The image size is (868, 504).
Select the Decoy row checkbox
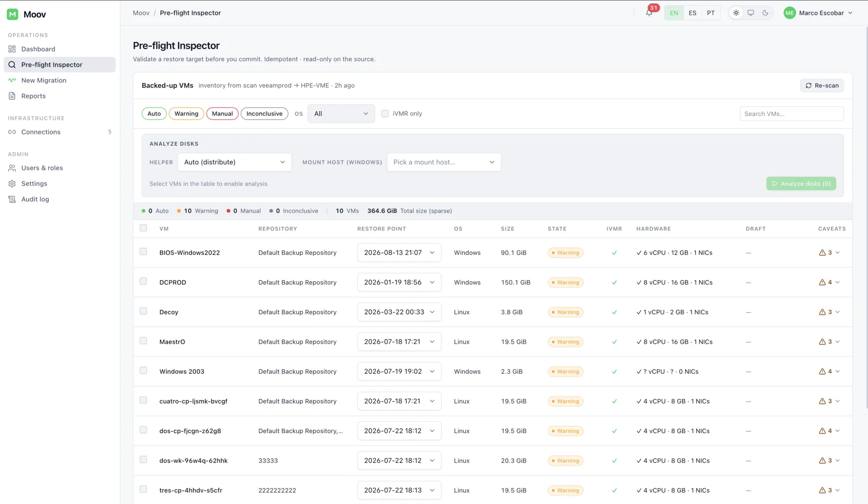143,311
